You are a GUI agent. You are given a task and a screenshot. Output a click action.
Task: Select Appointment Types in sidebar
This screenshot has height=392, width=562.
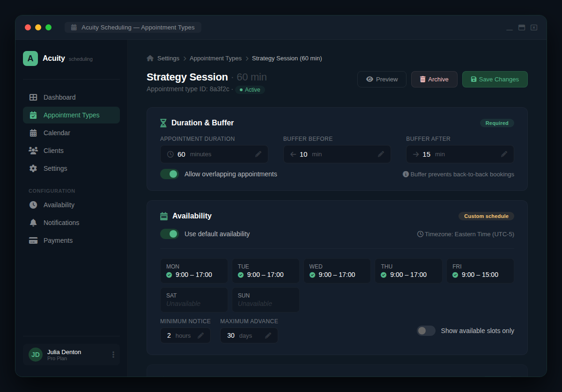(71, 115)
